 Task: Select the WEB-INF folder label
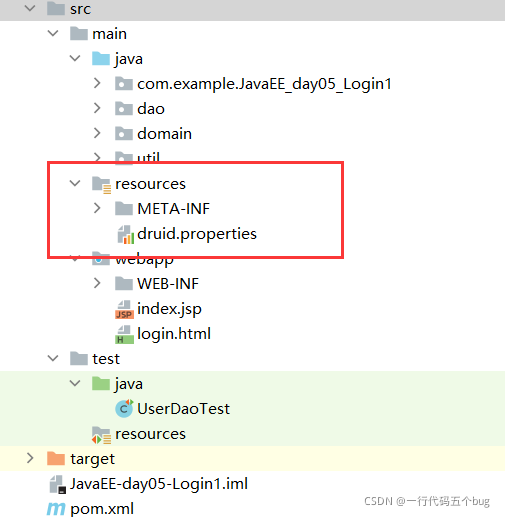[168, 284]
